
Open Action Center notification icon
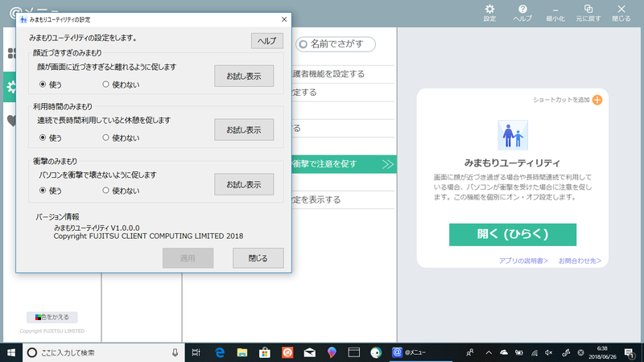coord(629,352)
